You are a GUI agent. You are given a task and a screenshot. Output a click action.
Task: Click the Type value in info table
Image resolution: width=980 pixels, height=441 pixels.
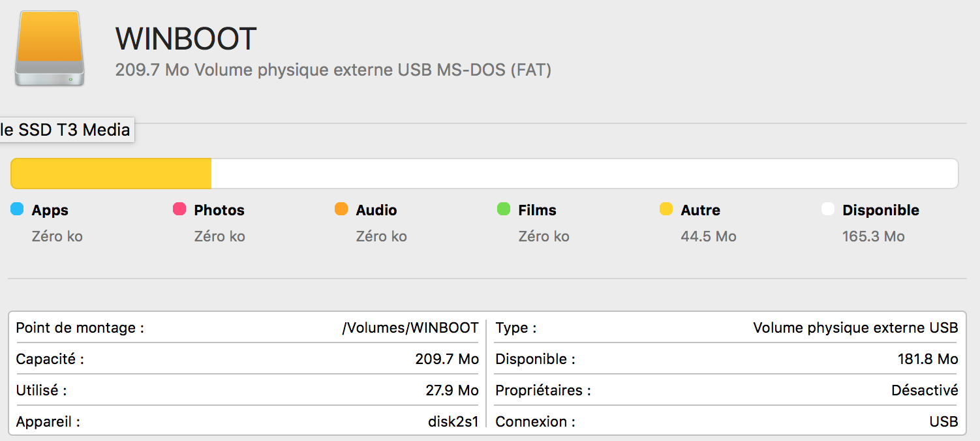(855, 327)
